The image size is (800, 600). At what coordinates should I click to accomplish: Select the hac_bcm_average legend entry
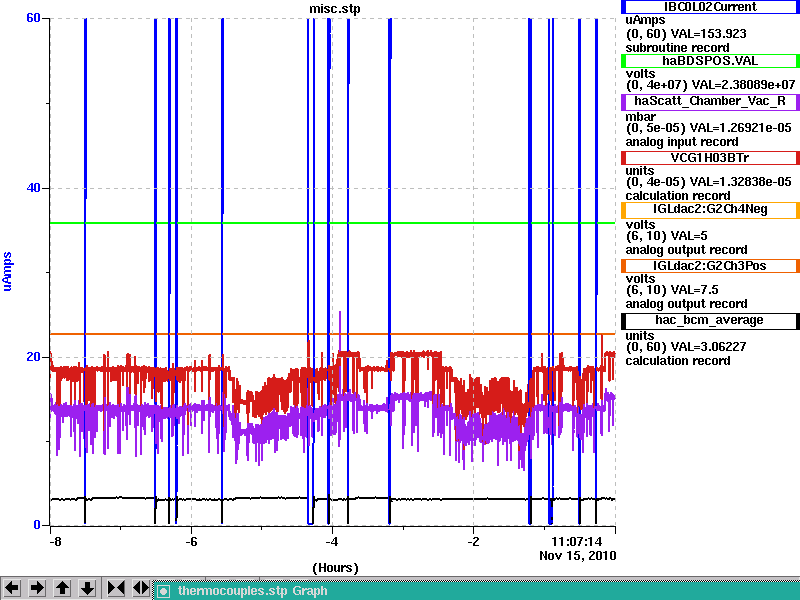click(710, 321)
